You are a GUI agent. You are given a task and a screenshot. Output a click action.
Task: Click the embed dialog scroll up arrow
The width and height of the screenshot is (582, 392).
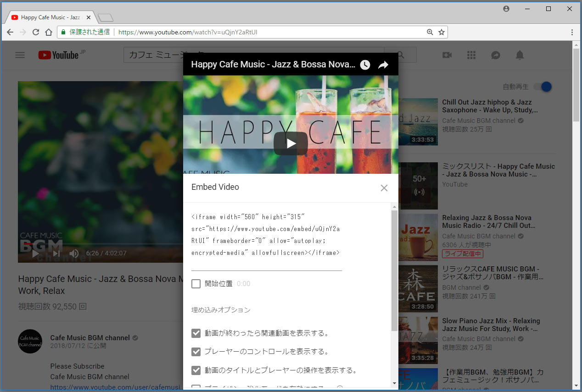[394, 207]
